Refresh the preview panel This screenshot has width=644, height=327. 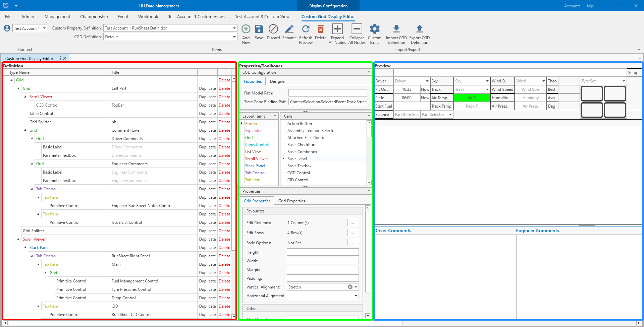point(306,29)
